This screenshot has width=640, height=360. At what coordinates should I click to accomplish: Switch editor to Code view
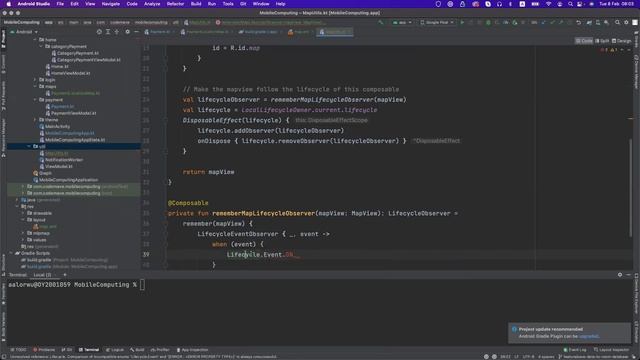(x=584, y=41)
